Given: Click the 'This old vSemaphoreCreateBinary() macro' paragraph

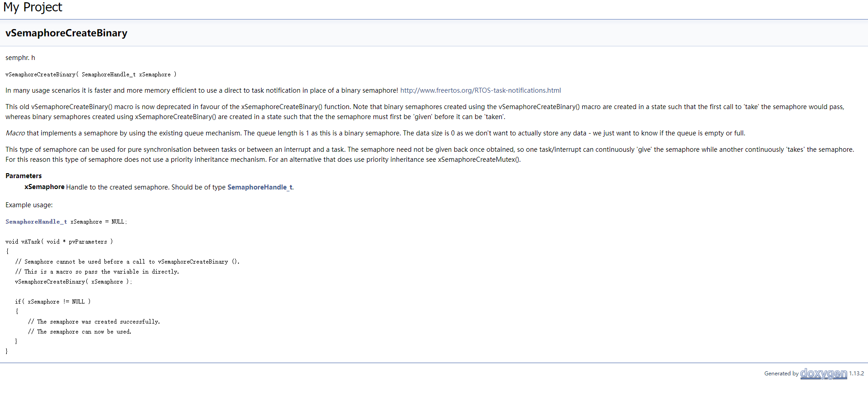Looking at the screenshot, I should [425, 112].
